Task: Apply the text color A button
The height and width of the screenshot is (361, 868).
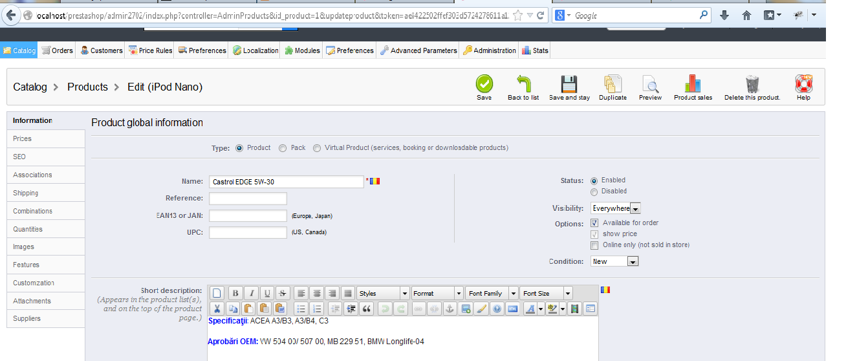Action: (530, 309)
